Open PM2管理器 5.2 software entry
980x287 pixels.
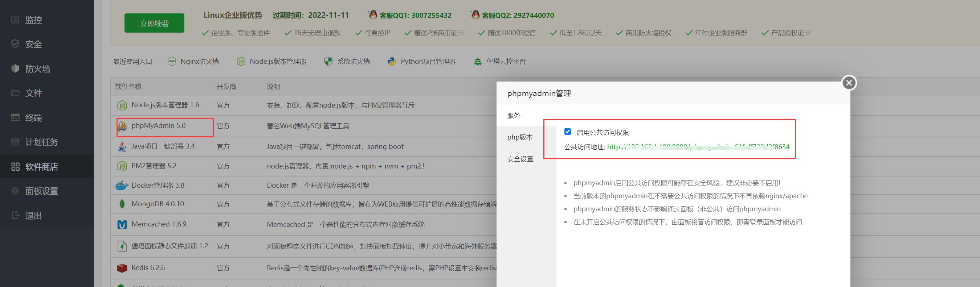(154, 166)
